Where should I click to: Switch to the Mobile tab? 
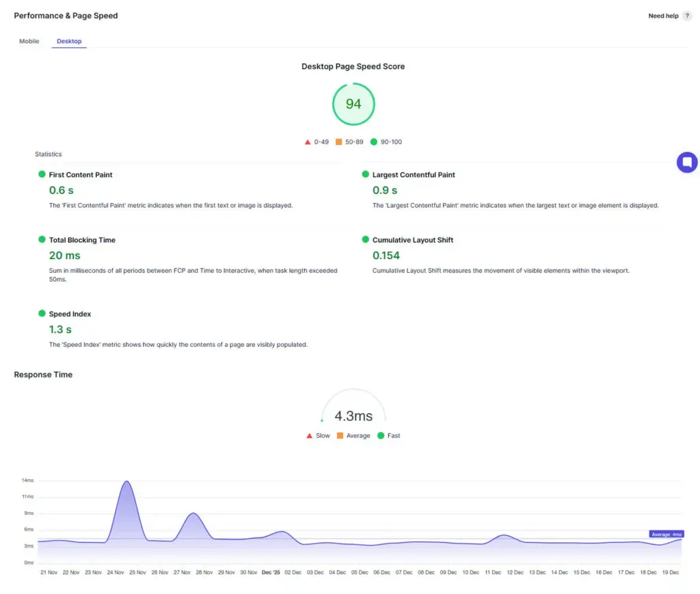point(29,41)
